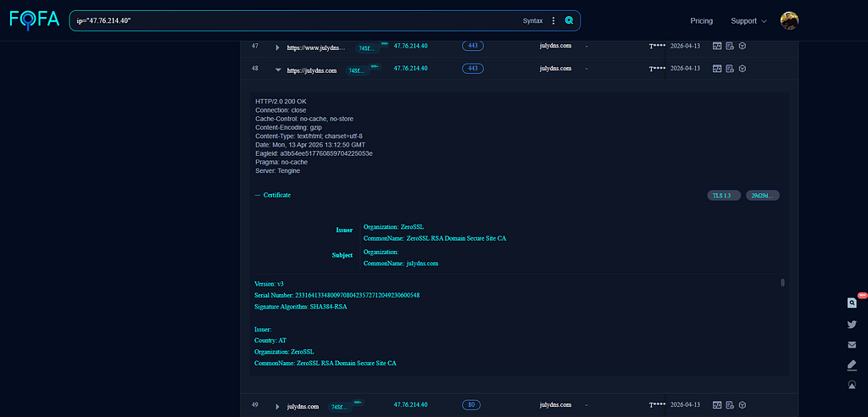This screenshot has height=417, width=868.
Task: Expand row 47 details
Action: coord(277,47)
